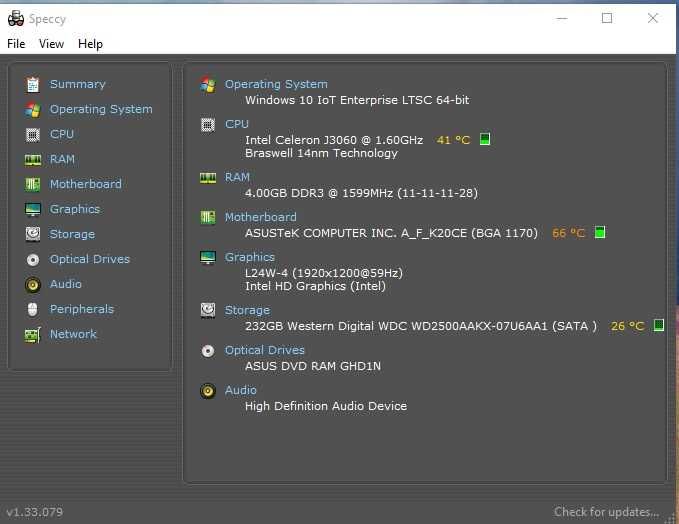Screen dimensions: 679x524
Task: Select Optical Drives in the sidebar
Action: (x=90, y=259)
